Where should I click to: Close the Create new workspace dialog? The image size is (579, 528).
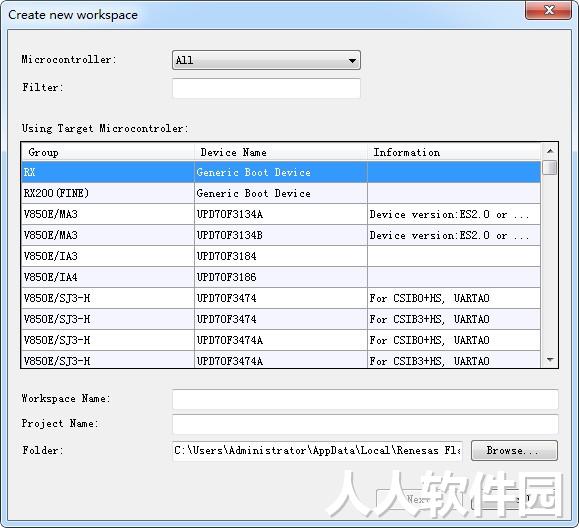pyautogui.click(x=548, y=10)
